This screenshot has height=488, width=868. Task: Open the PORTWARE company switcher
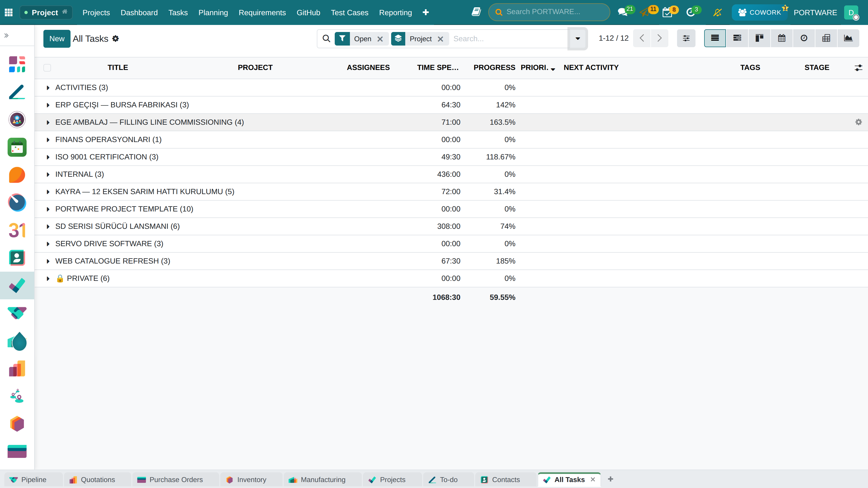815,12
